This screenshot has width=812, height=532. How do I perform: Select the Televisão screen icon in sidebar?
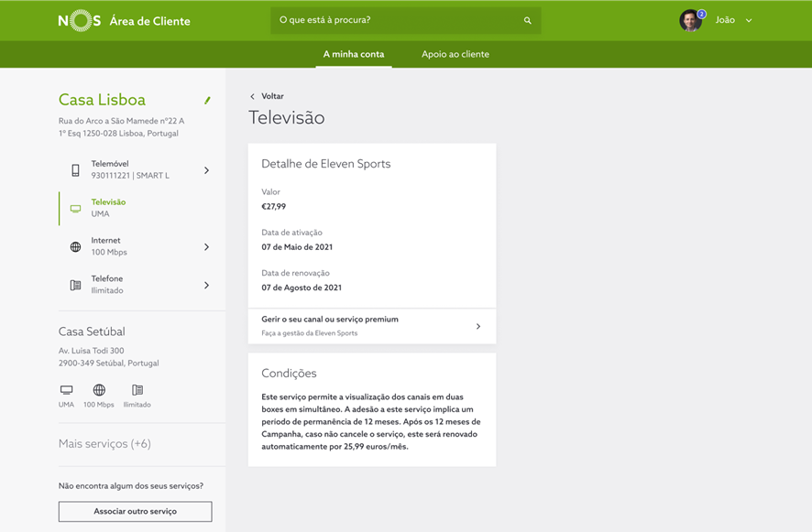click(x=75, y=209)
